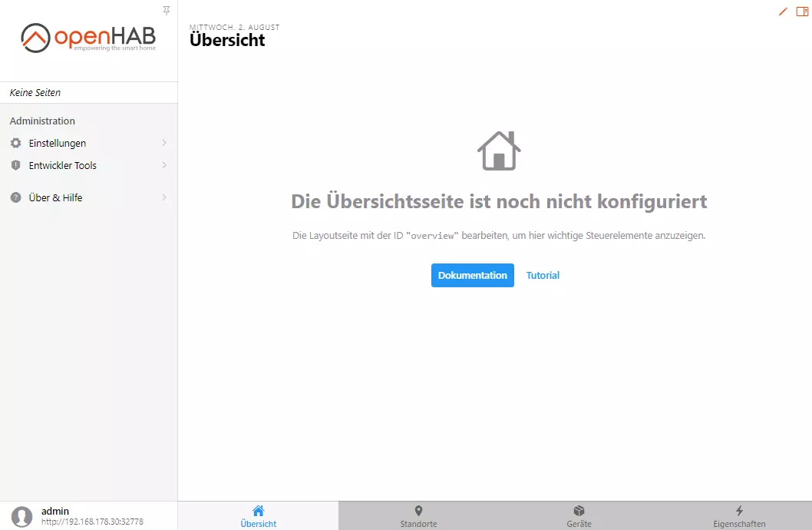The width and height of the screenshot is (812, 530).
Task: Open the pencil edit icon top right
Action: pos(782,12)
